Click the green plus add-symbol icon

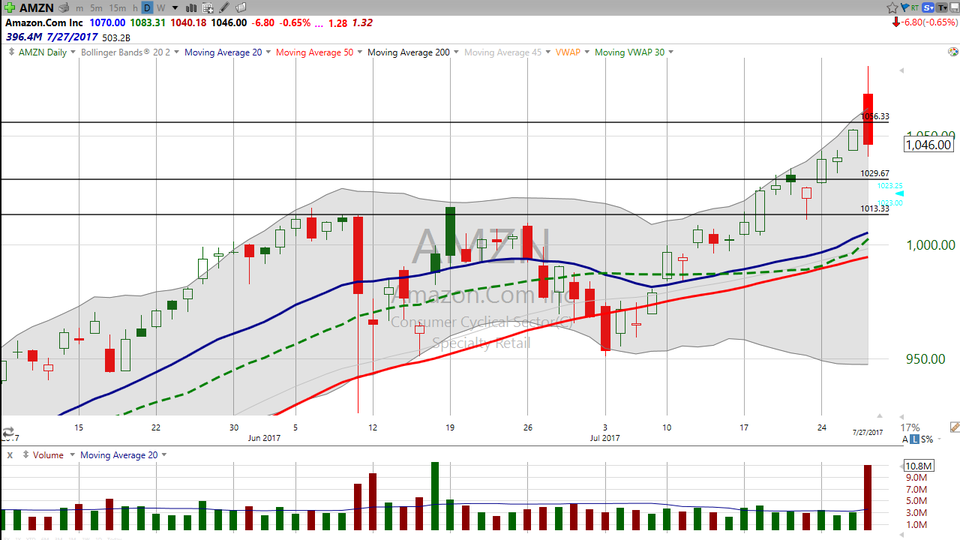pyautogui.click(x=9, y=8)
